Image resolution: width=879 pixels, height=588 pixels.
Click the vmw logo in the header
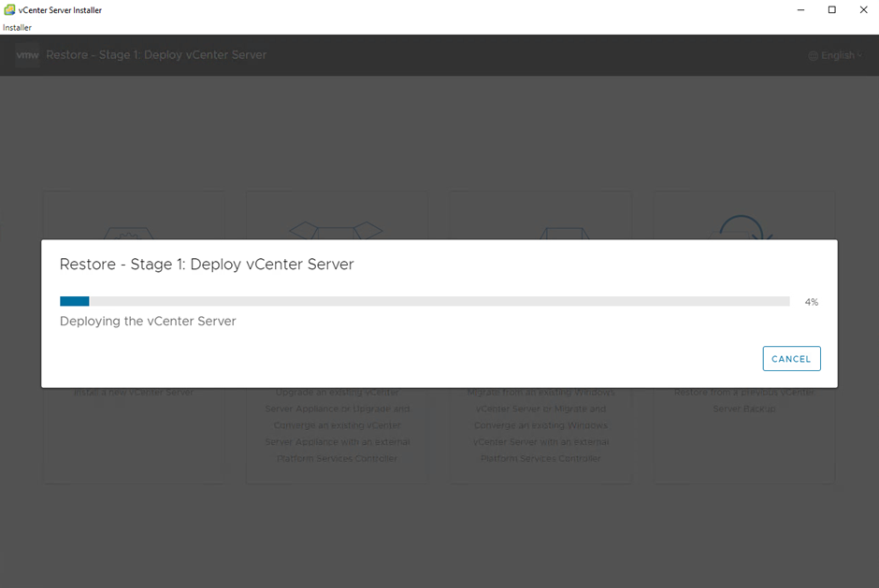click(27, 55)
